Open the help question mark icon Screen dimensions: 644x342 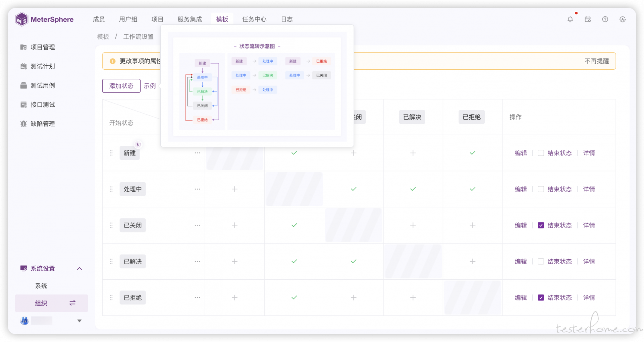[x=605, y=19]
